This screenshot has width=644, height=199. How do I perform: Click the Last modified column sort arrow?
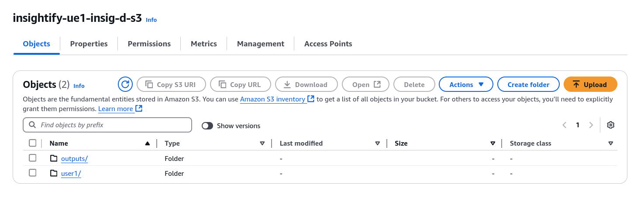tap(378, 143)
